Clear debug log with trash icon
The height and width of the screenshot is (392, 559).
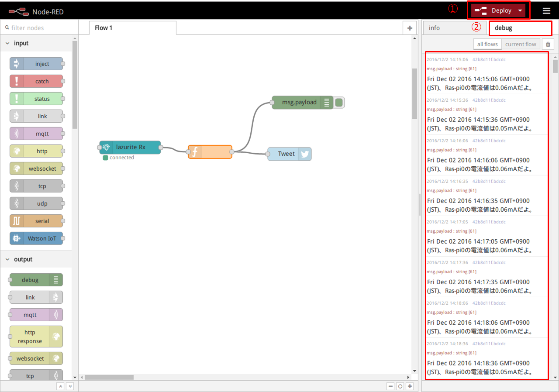click(548, 44)
